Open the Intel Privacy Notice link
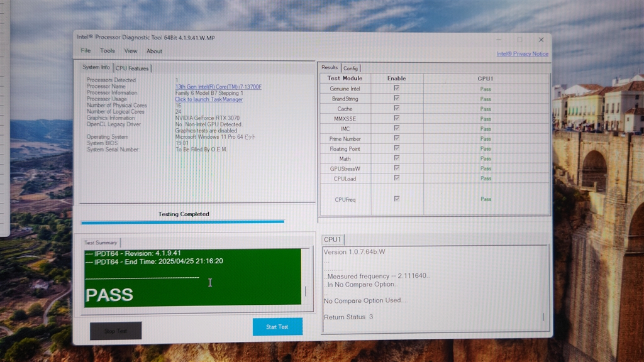 pyautogui.click(x=522, y=54)
